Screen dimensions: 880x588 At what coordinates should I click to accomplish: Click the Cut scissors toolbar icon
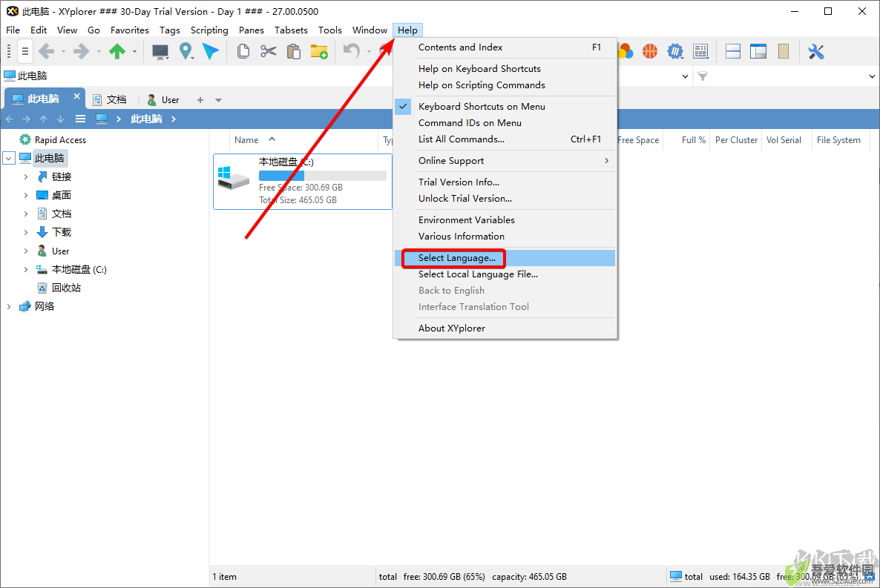pyautogui.click(x=269, y=52)
